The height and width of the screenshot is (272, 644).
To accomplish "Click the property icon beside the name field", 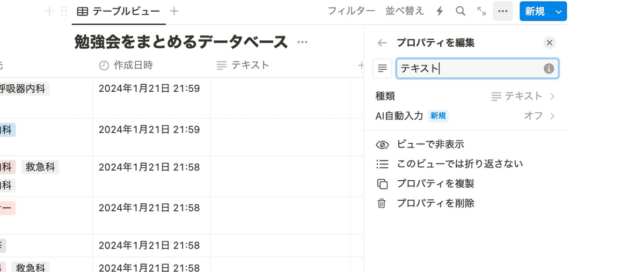I will (x=382, y=69).
